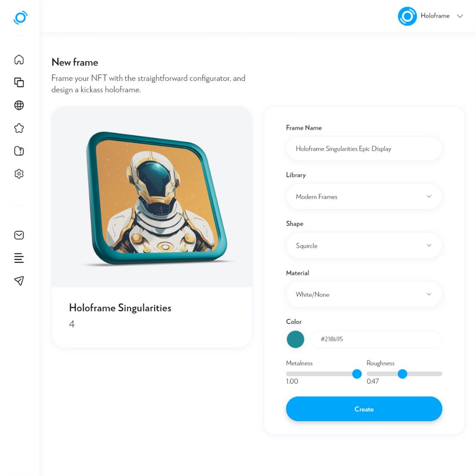The width and height of the screenshot is (476, 476).
Task: Expand the Library dropdown showing Modern Frames
Action: pyautogui.click(x=364, y=197)
